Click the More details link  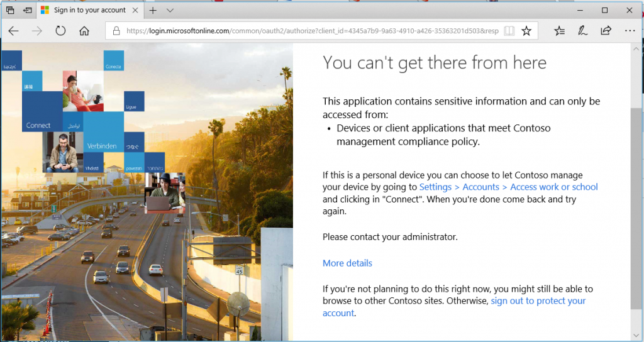pos(347,263)
